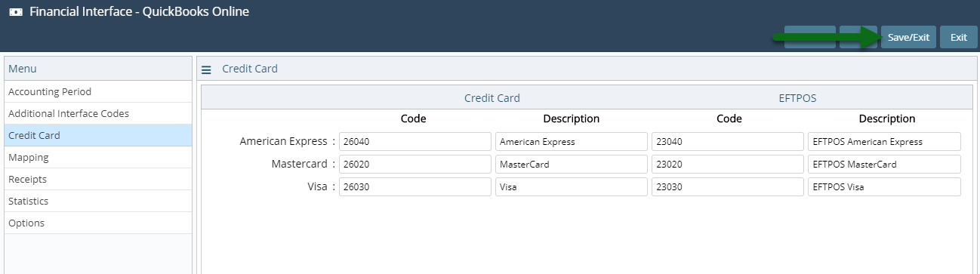The image size is (980, 274).
Task: Edit American Express credit card description field
Action: click(572, 141)
